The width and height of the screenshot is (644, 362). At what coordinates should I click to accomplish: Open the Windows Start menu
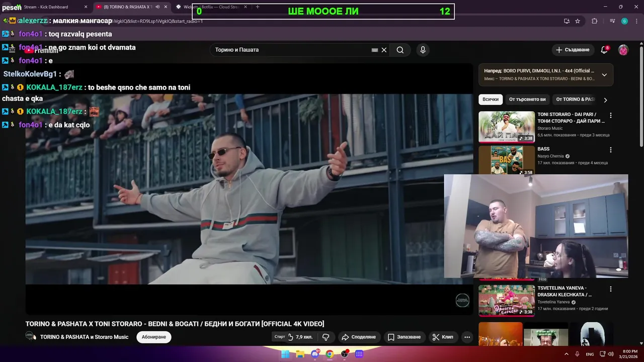point(285,354)
